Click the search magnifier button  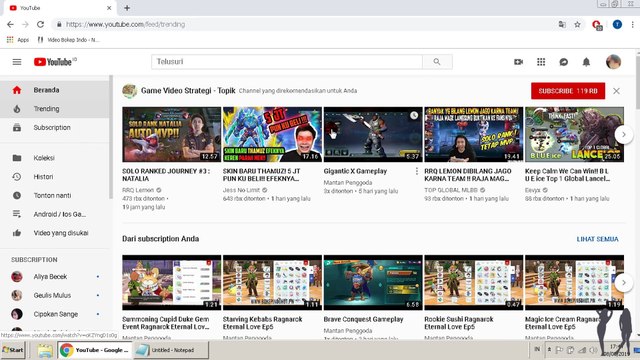(x=437, y=62)
